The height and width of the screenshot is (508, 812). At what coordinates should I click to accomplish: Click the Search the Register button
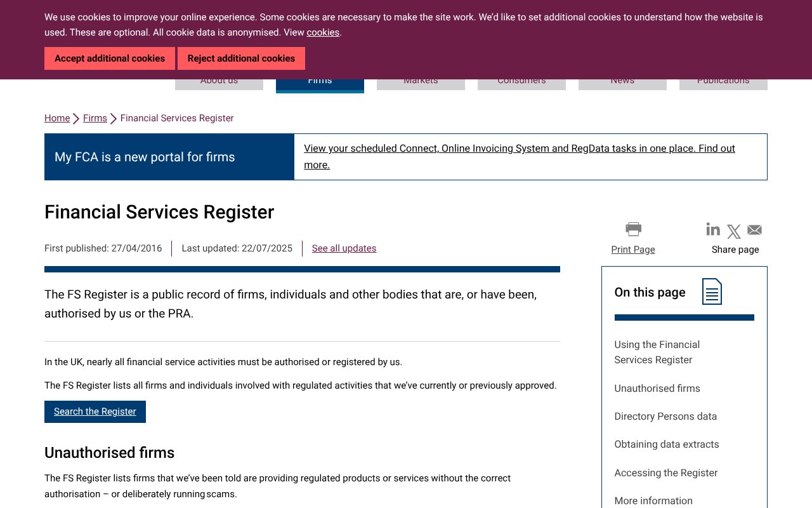click(95, 411)
